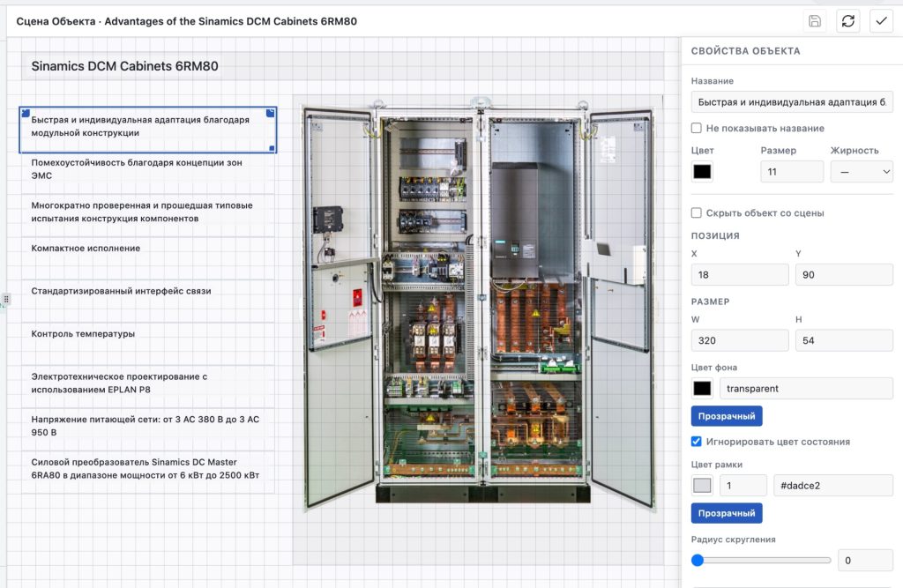Open the Жирность dropdown
This screenshot has width=903, height=588.
pos(862,172)
